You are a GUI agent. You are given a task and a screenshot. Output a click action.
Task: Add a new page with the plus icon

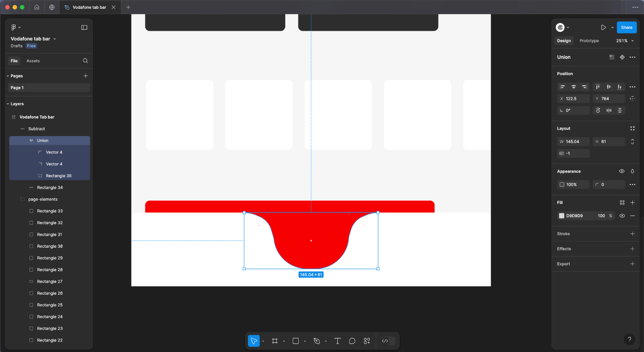pyautogui.click(x=85, y=76)
